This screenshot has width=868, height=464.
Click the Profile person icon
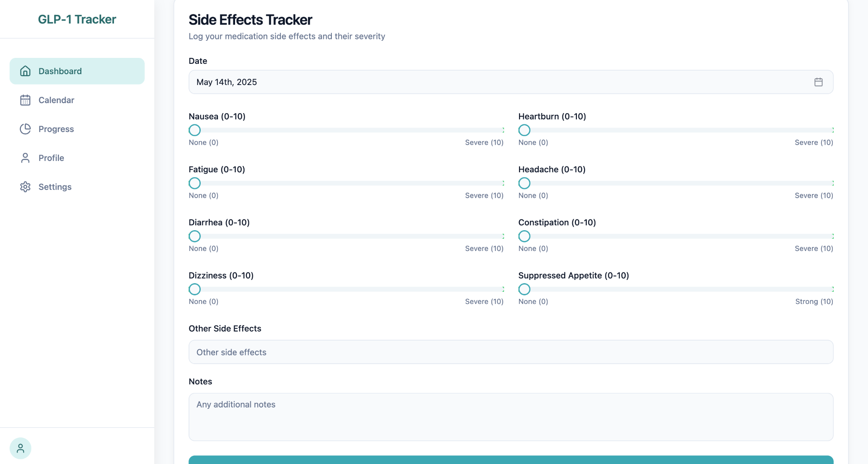[x=25, y=158]
